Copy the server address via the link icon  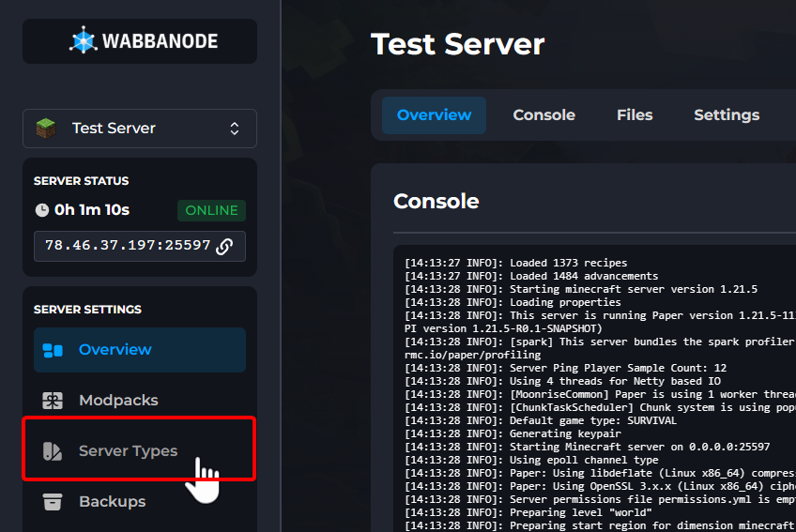pyautogui.click(x=225, y=246)
